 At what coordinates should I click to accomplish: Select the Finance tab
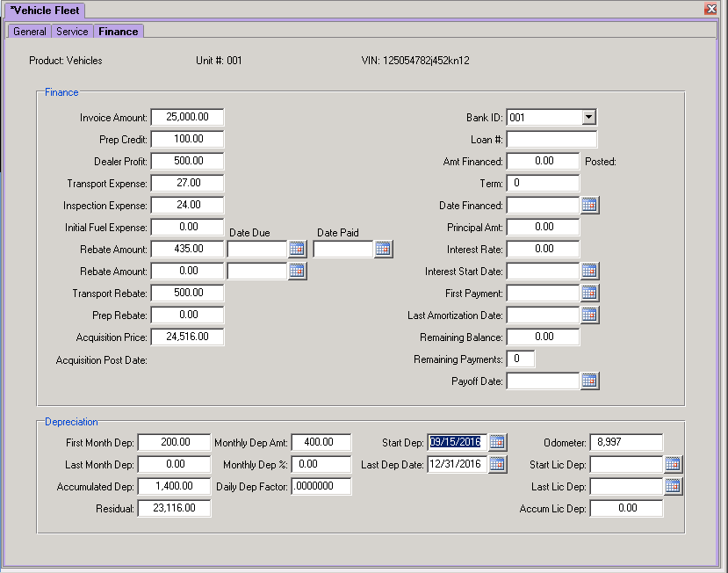(x=119, y=32)
